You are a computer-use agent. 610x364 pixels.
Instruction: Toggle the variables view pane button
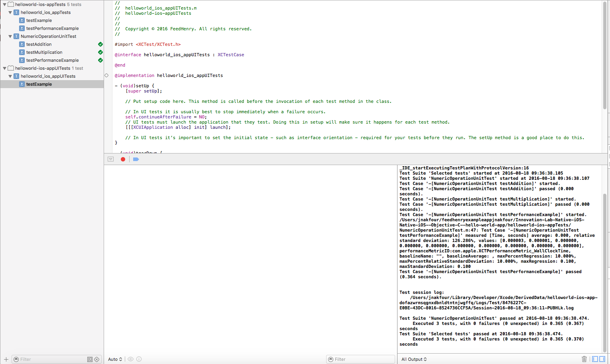[x=595, y=359]
